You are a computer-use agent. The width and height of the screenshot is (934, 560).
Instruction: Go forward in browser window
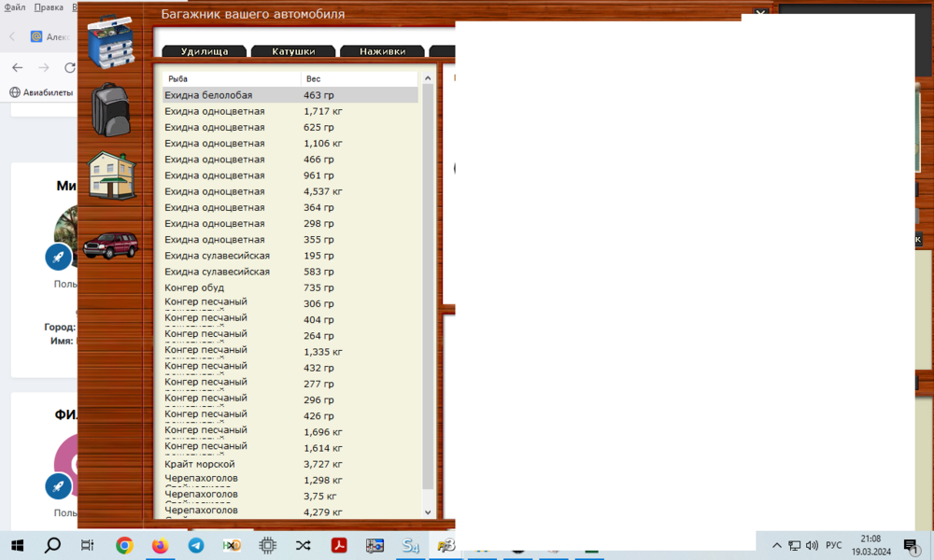click(44, 68)
